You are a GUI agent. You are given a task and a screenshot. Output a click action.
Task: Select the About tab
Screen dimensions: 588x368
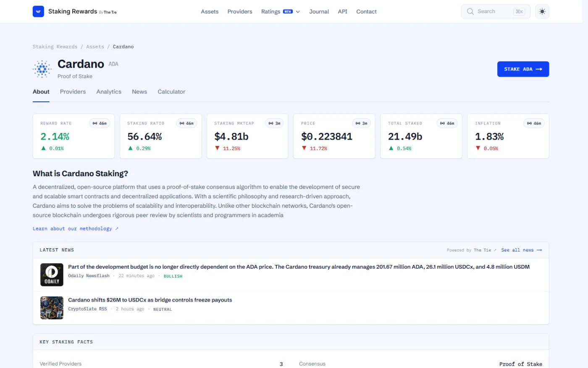tap(41, 92)
